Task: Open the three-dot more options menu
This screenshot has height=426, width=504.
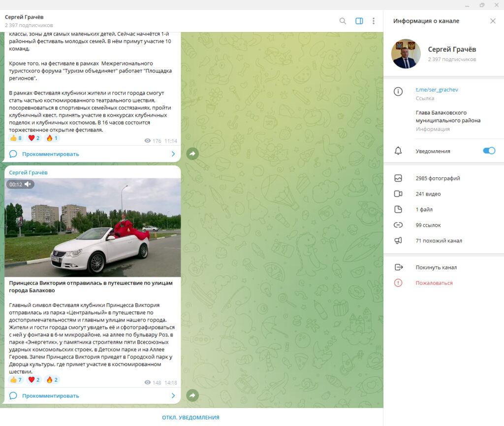Action: [x=373, y=21]
